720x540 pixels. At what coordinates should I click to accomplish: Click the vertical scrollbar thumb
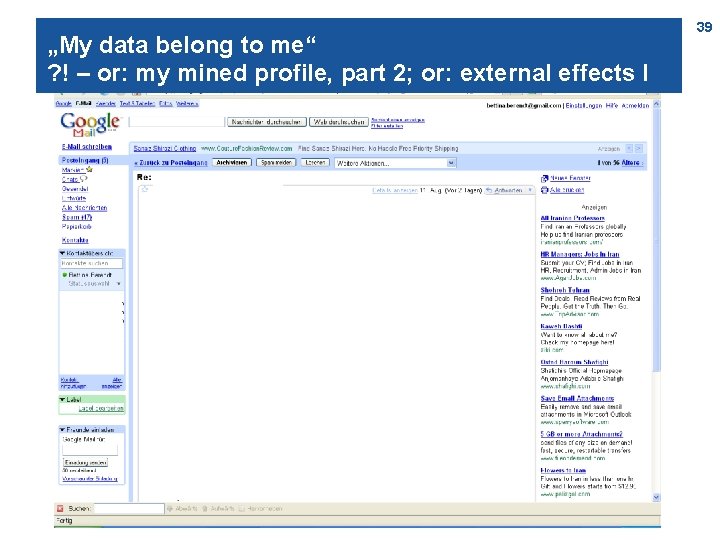pos(656,239)
